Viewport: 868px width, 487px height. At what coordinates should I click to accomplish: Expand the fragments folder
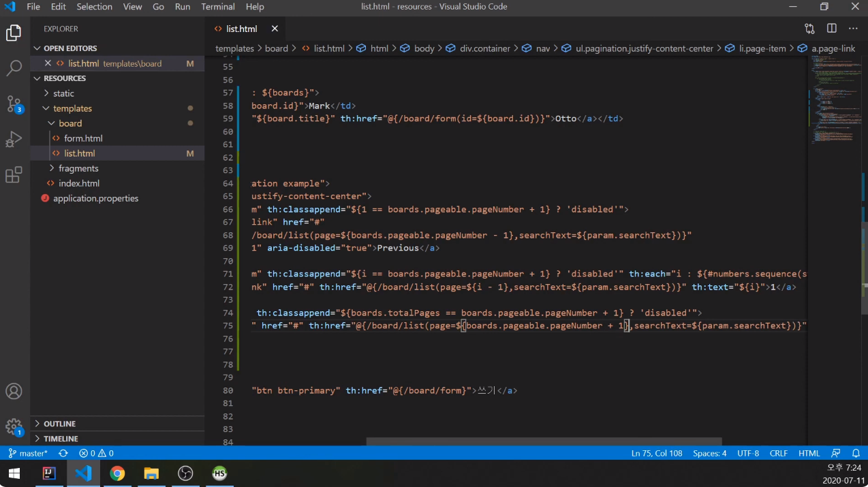[78, 168]
